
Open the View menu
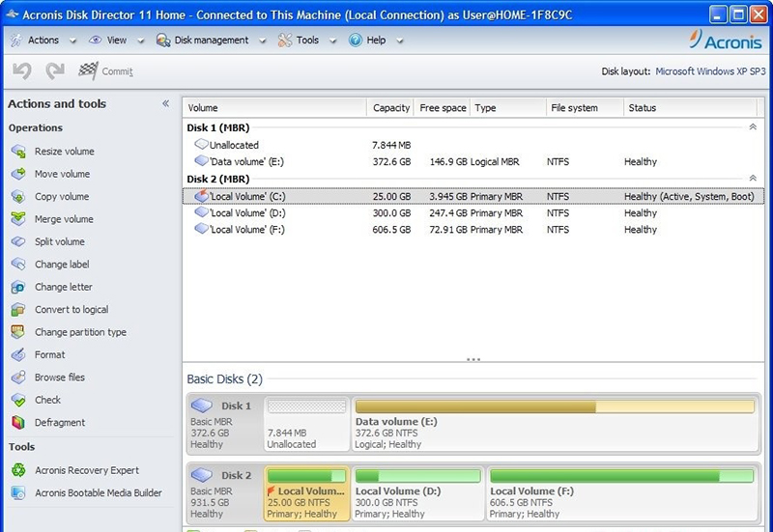[x=116, y=41]
